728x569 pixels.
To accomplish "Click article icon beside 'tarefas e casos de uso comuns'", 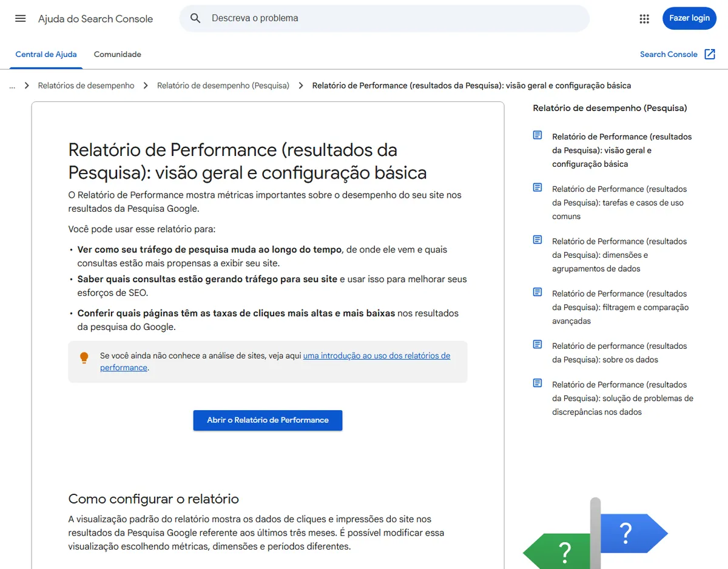I will coord(538,187).
